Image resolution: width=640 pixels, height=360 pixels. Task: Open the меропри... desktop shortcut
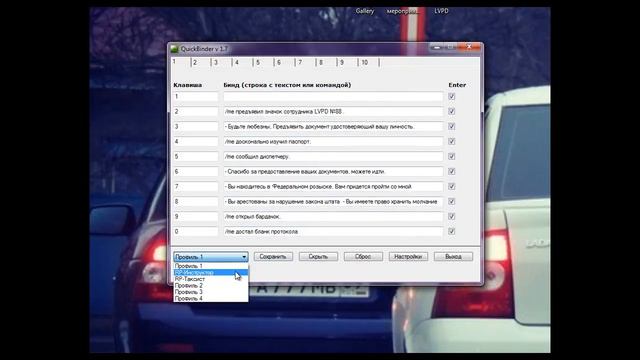tap(402, 11)
